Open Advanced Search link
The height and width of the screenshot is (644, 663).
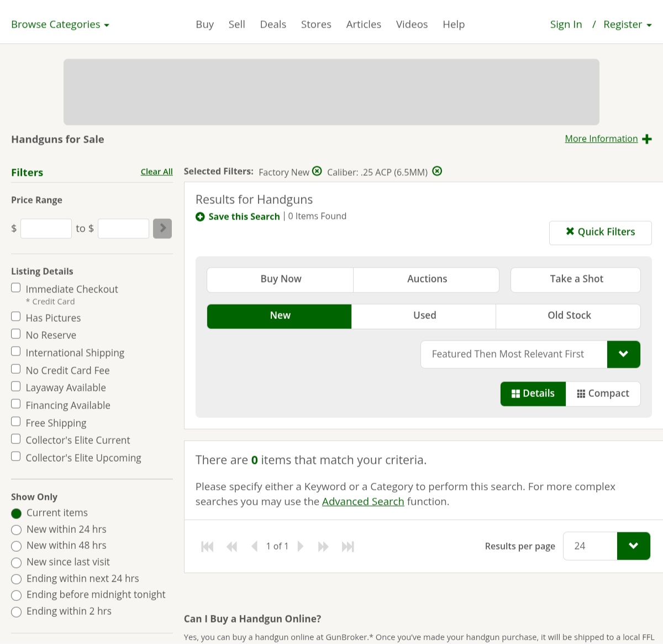click(x=363, y=502)
